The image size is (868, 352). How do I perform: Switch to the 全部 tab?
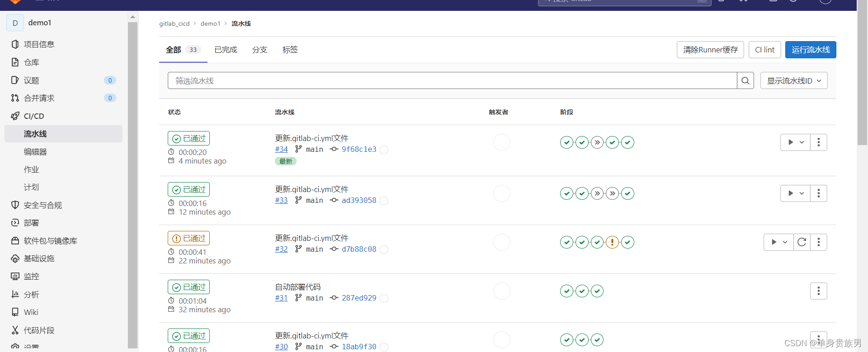click(x=183, y=50)
